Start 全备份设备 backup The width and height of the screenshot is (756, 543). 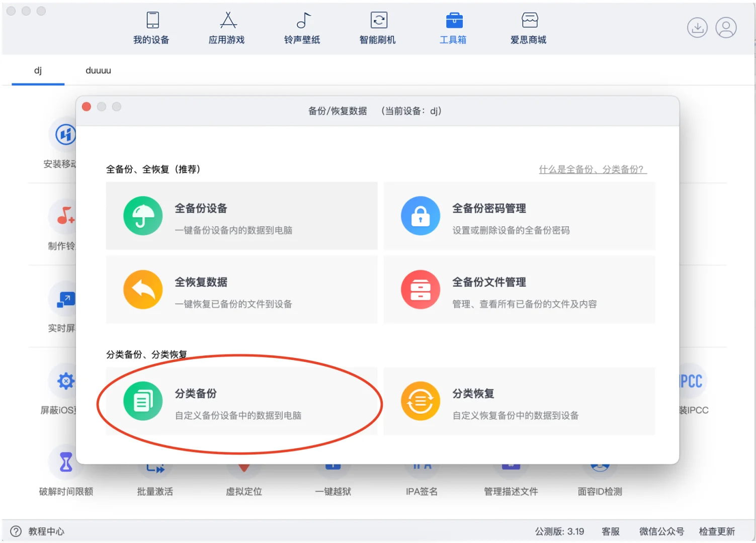coord(241,216)
